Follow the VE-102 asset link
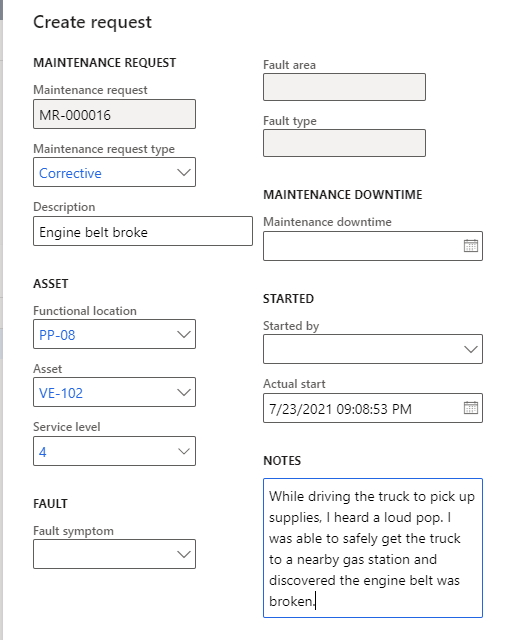Image resolution: width=527 pixels, height=640 pixels. point(61,393)
